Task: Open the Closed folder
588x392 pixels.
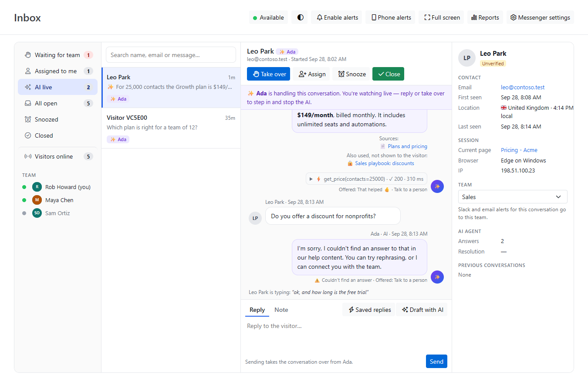Action: click(57, 135)
